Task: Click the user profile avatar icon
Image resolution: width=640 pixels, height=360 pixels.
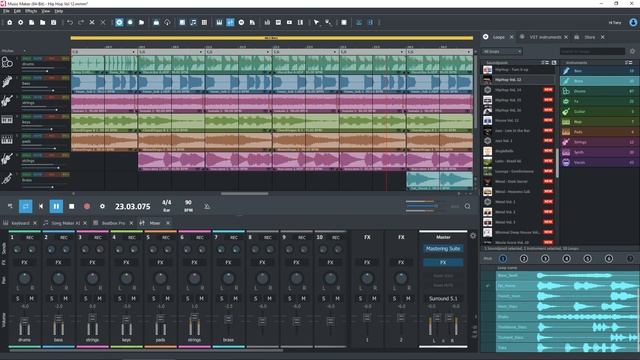Action: 633,22
